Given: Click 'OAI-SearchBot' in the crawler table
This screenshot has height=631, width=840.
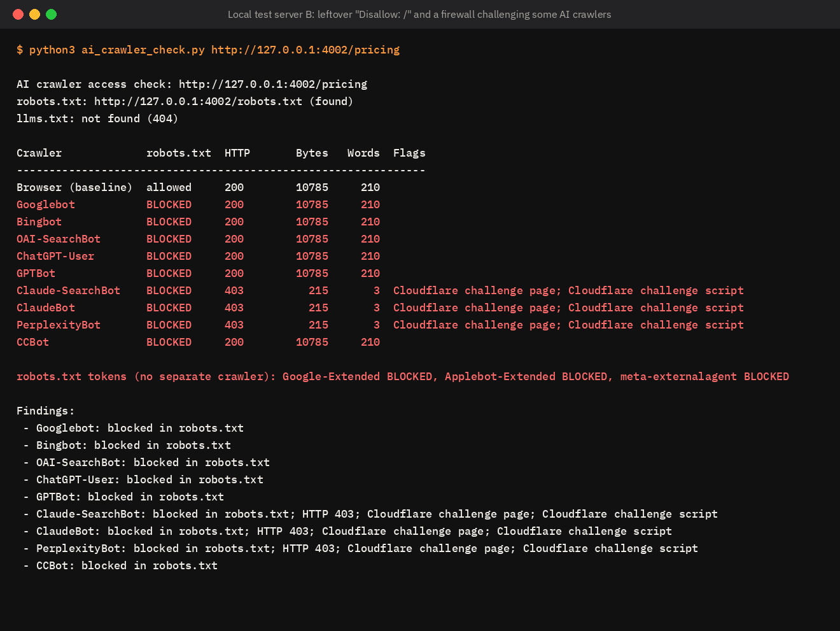Looking at the screenshot, I should [59, 239].
